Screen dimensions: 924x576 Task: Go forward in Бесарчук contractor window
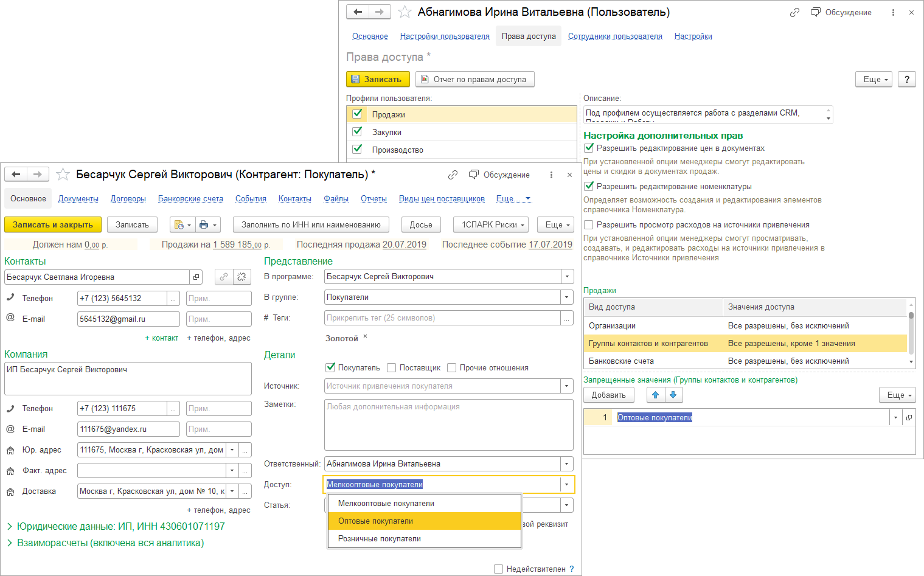pyautogui.click(x=38, y=175)
